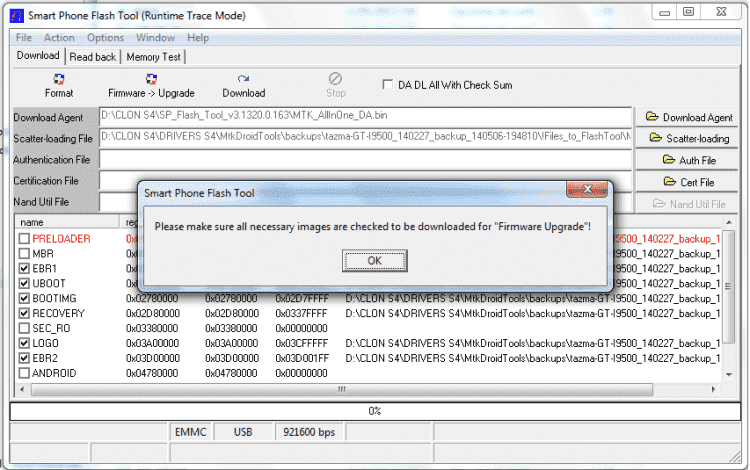
Task: Click the list scroll left arrow
Action: (22, 390)
